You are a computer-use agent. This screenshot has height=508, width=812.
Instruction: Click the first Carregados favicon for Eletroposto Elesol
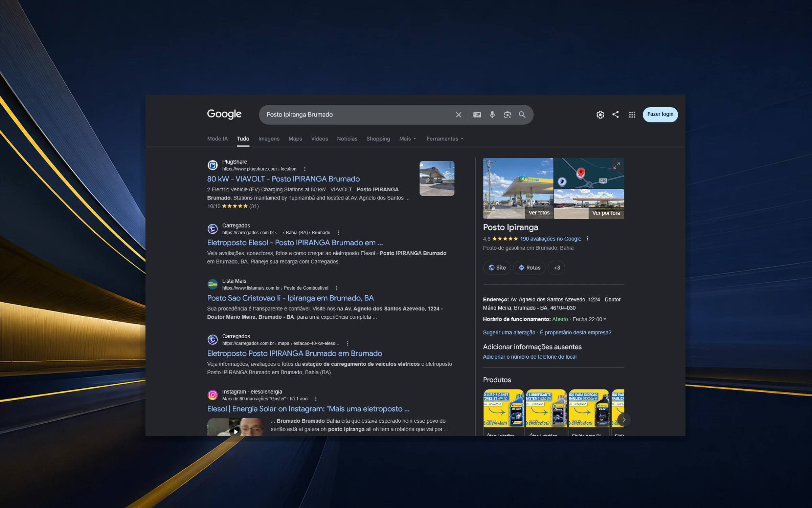click(x=212, y=229)
